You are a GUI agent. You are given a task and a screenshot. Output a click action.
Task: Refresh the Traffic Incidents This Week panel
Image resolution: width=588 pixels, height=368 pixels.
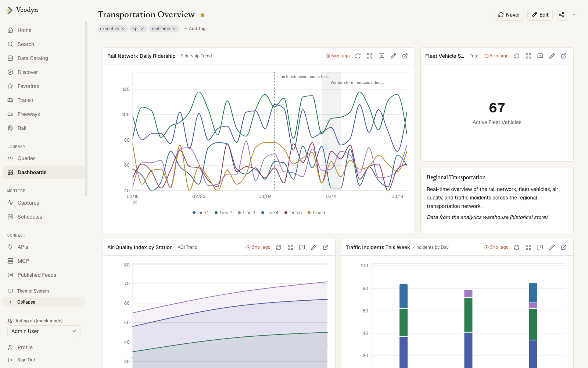coord(517,247)
